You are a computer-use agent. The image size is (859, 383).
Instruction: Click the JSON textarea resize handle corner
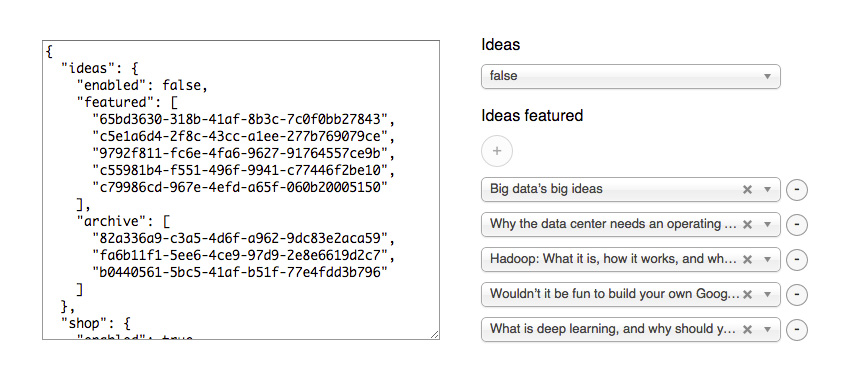(434, 334)
